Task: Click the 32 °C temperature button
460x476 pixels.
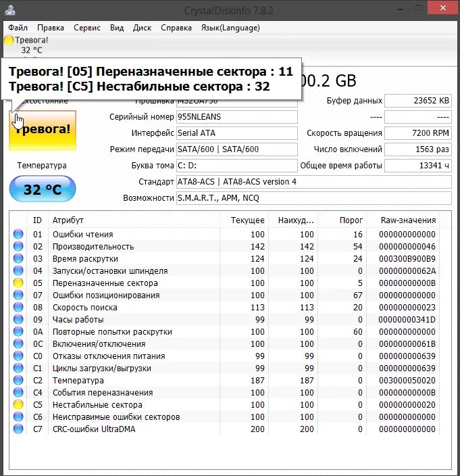Action: (x=43, y=189)
